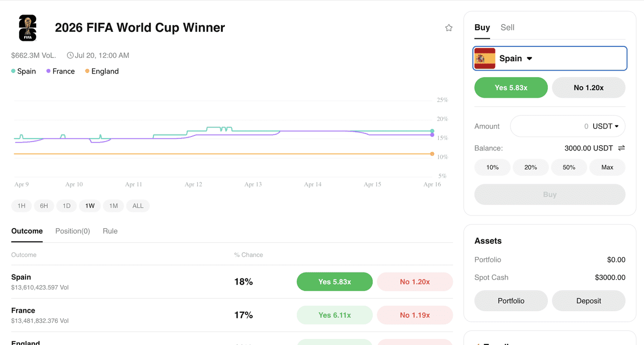Set amount to 50% of balance
Viewport: 644px width, 345px height.
coord(569,167)
